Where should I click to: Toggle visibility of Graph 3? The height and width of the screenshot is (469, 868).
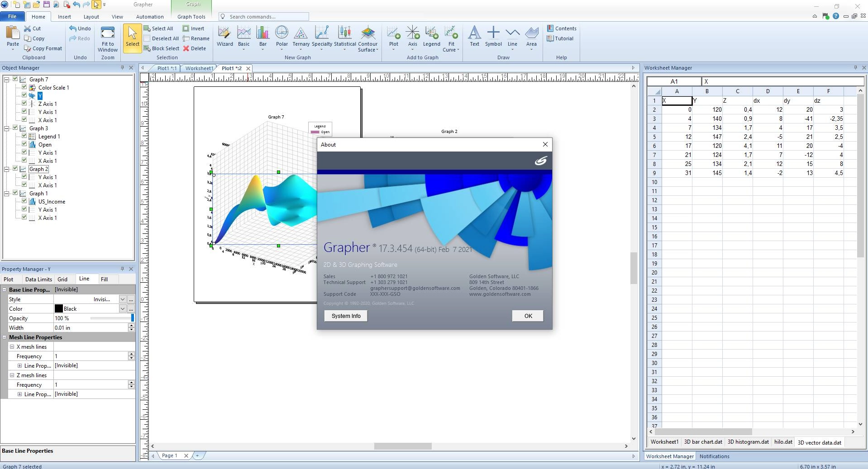(15, 128)
